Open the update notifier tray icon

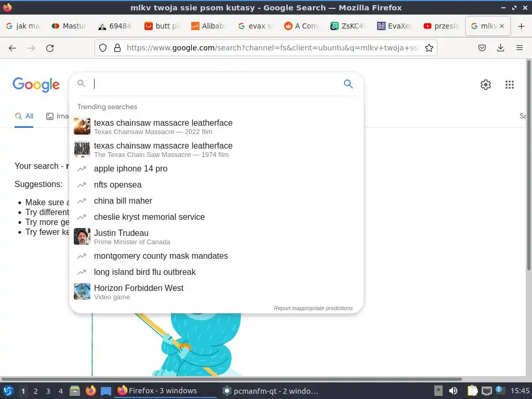500,390
